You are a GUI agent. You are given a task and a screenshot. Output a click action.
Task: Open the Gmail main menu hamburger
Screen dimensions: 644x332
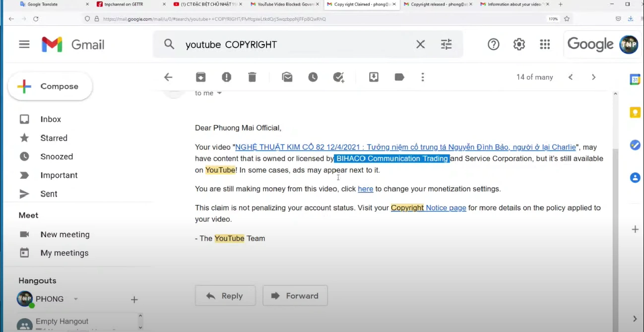(24, 44)
